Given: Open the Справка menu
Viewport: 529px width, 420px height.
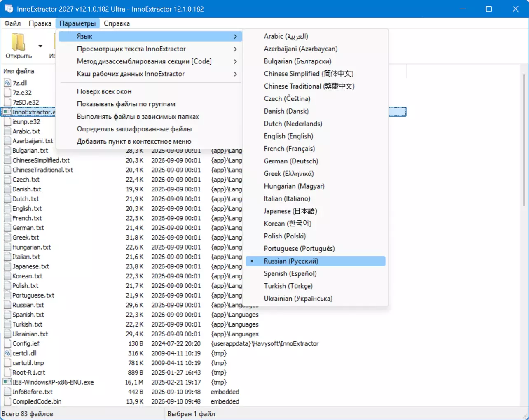Looking at the screenshot, I should point(117,23).
